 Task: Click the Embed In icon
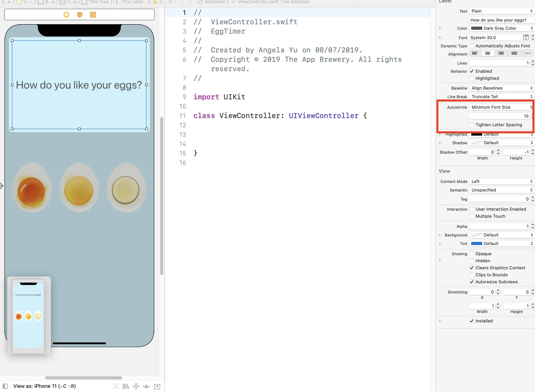coord(157,386)
